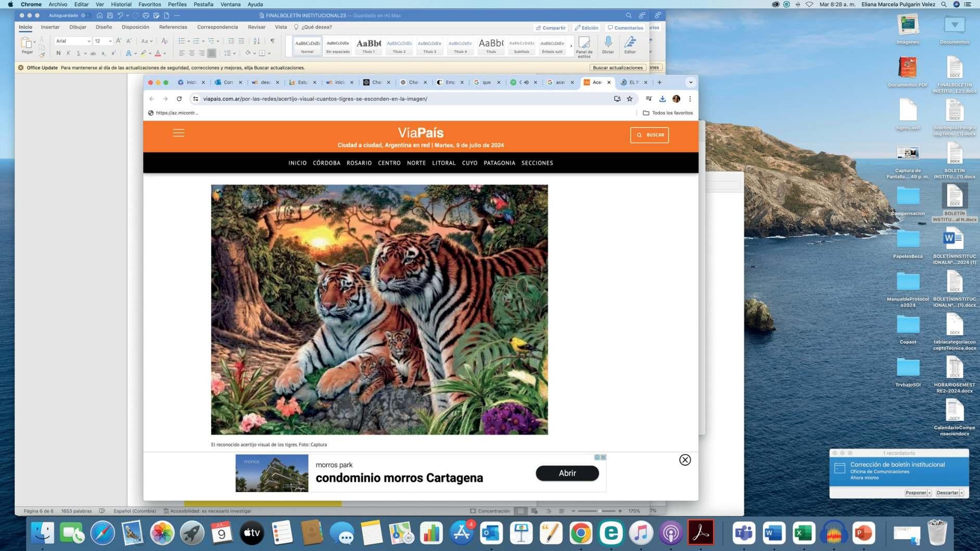Viewport: 980px width, 551px height.
Task: Toggle subscript formatting in Word
Action: click(x=103, y=53)
